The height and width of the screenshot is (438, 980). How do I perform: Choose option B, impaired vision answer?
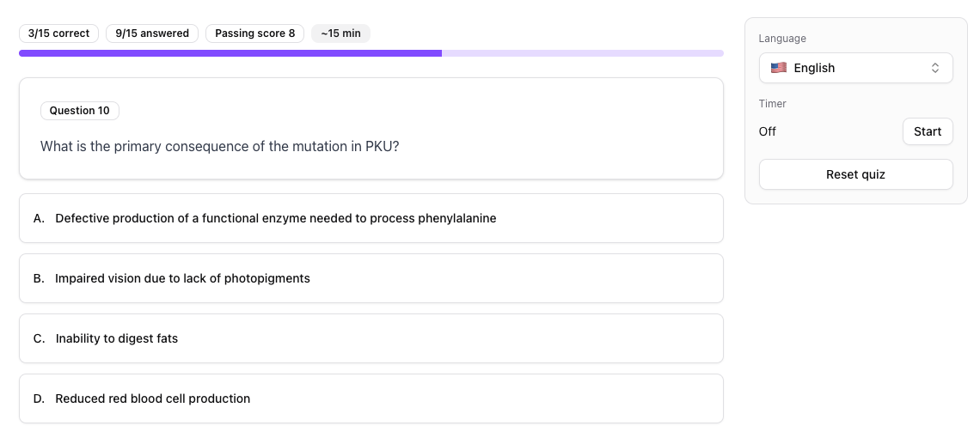tap(371, 278)
